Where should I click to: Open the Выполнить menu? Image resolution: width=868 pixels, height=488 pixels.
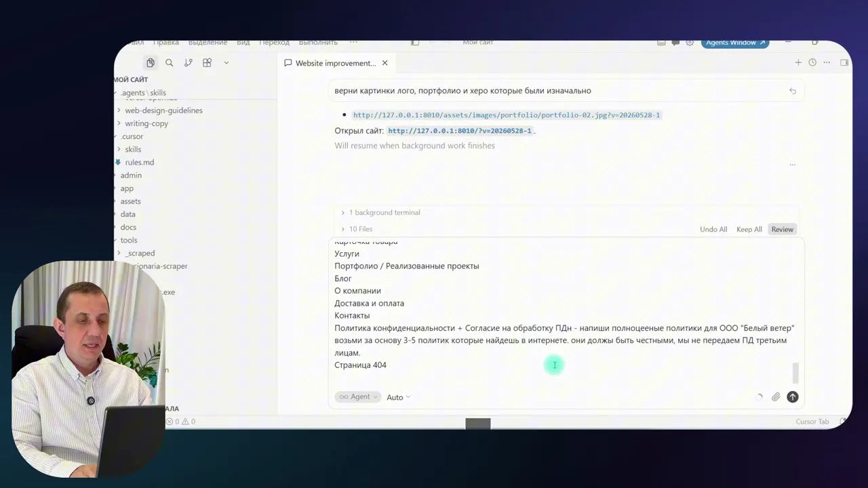point(318,43)
